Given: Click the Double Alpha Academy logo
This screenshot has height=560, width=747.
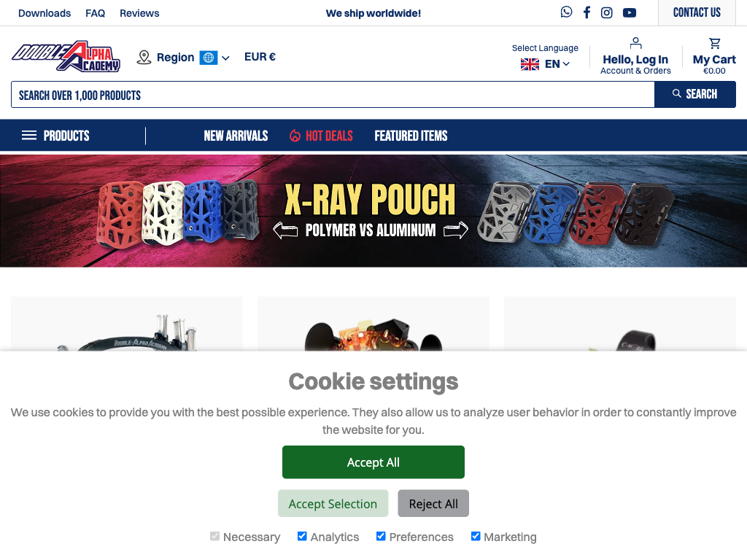Looking at the screenshot, I should tap(66, 56).
